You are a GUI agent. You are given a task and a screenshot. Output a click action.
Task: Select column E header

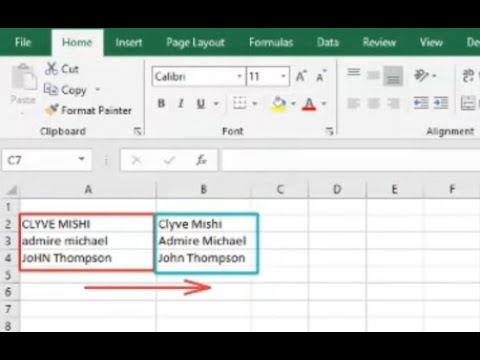point(395,189)
